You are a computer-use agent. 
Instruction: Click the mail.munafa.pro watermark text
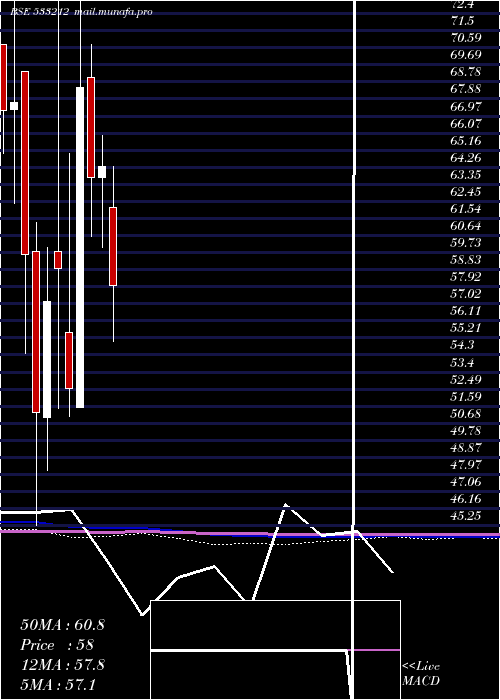[x=113, y=12]
